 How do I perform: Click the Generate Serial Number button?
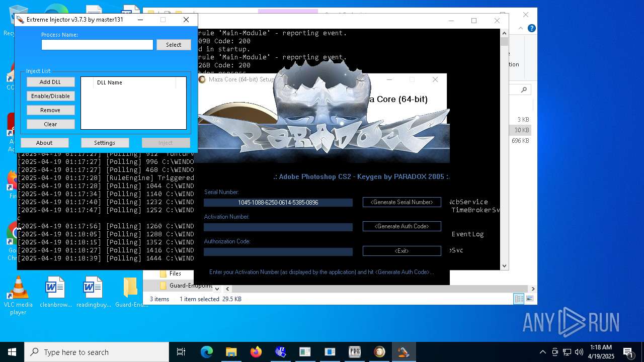pos(401,202)
